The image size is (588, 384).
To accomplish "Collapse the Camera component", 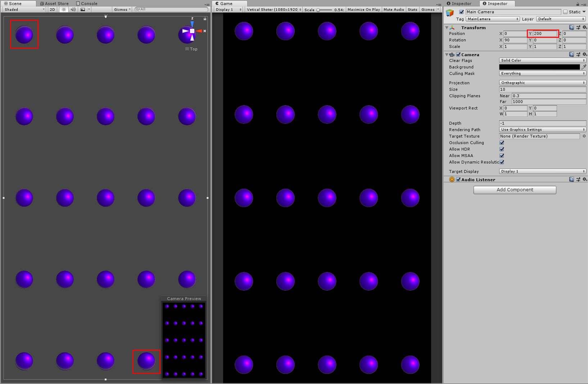I will pos(447,54).
